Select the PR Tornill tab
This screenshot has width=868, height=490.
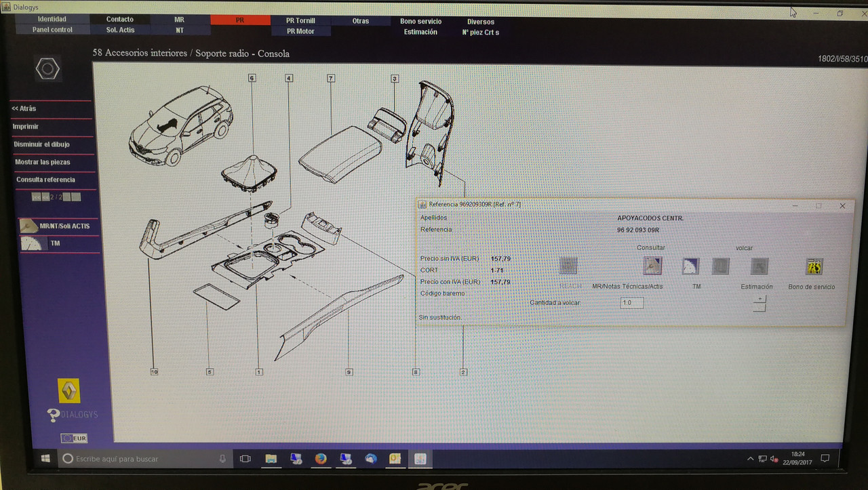pos(300,21)
